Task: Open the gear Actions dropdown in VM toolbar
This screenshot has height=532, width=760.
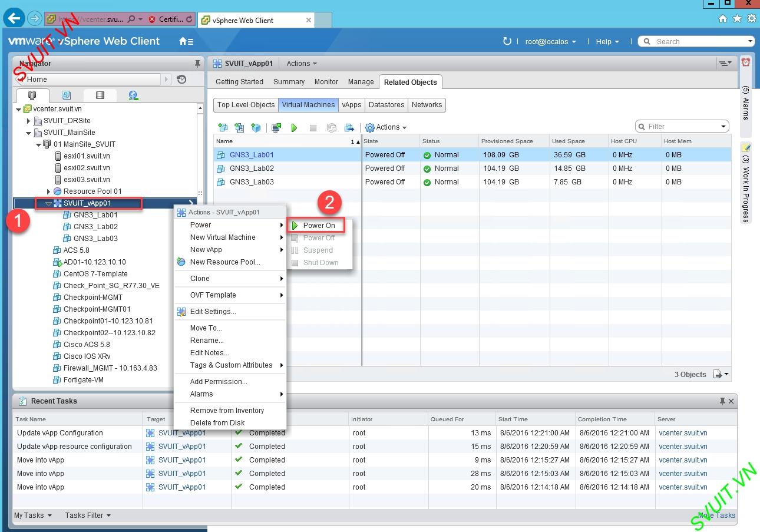Action: (386, 127)
